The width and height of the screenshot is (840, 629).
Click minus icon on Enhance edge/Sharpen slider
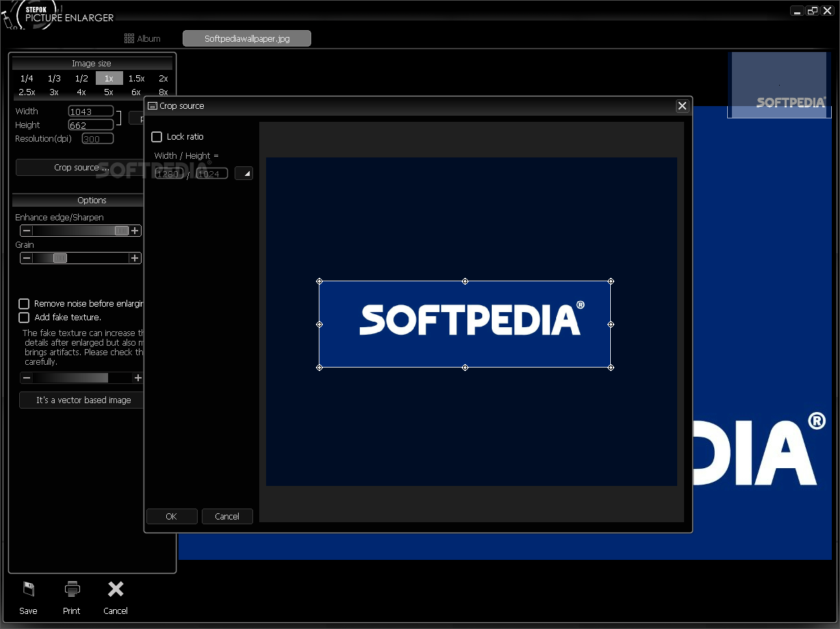[27, 231]
